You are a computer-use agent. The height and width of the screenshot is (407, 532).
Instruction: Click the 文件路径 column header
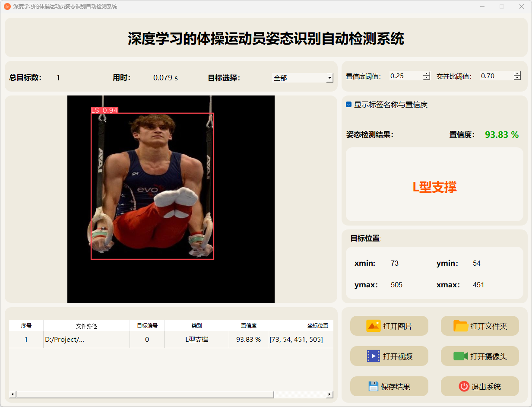click(x=86, y=326)
